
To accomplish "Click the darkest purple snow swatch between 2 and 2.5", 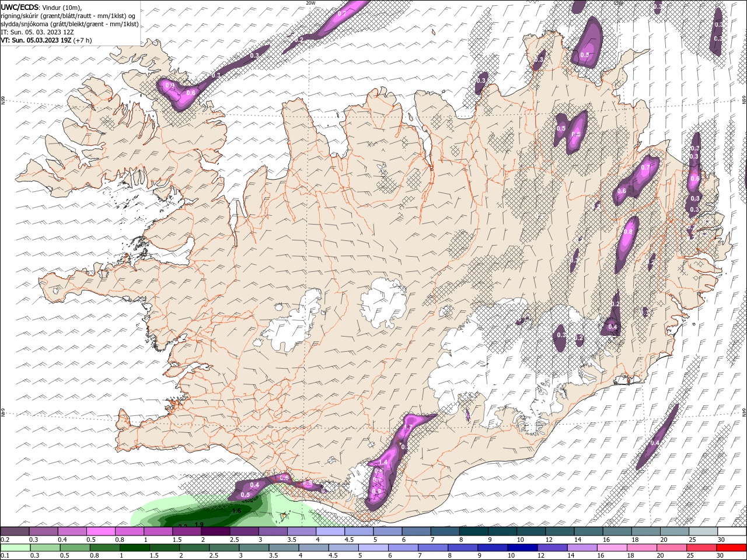I will (x=216, y=531).
